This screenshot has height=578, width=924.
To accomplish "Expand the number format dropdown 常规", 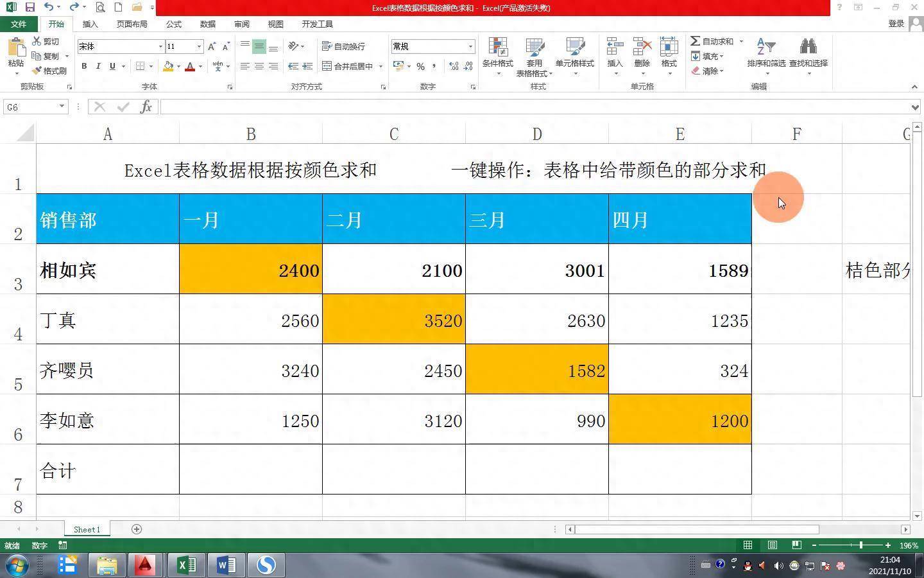I will 470,46.
